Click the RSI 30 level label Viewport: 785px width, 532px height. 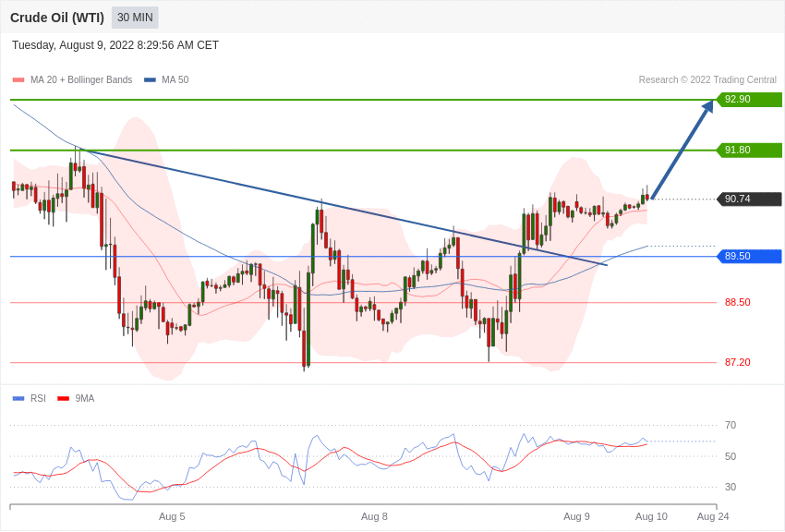(731, 488)
